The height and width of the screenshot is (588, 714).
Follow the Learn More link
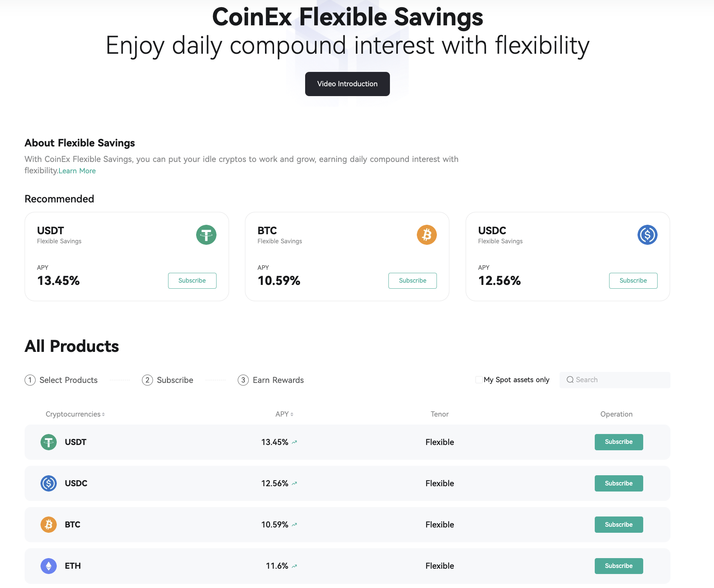pyautogui.click(x=77, y=171)
